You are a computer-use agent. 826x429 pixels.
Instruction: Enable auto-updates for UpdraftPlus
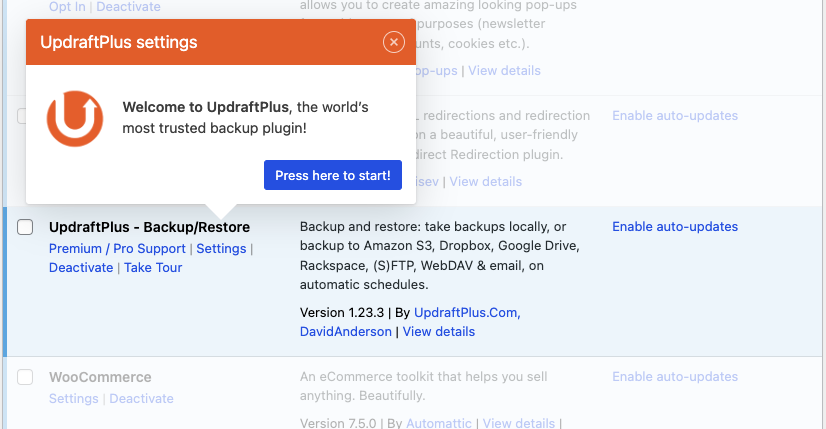675,227
